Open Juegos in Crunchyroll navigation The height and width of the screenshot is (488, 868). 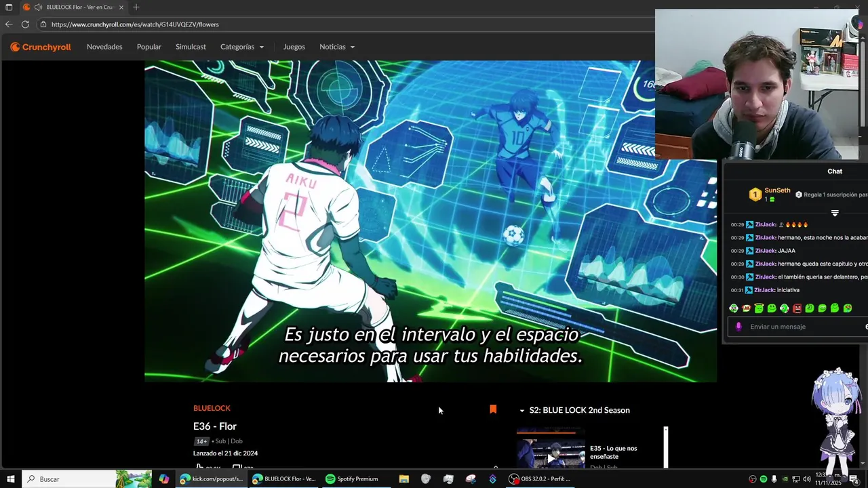click(x=294, y=47)
